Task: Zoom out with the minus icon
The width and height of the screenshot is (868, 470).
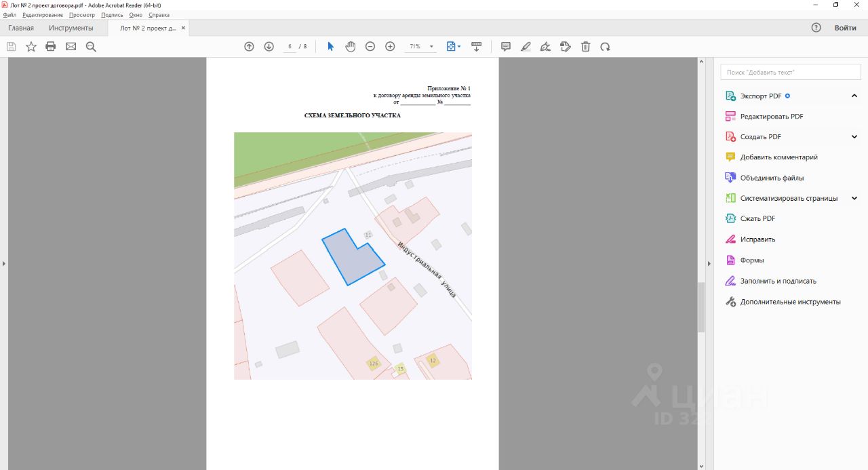Action: pyautogui.click(x=370, y=47)
